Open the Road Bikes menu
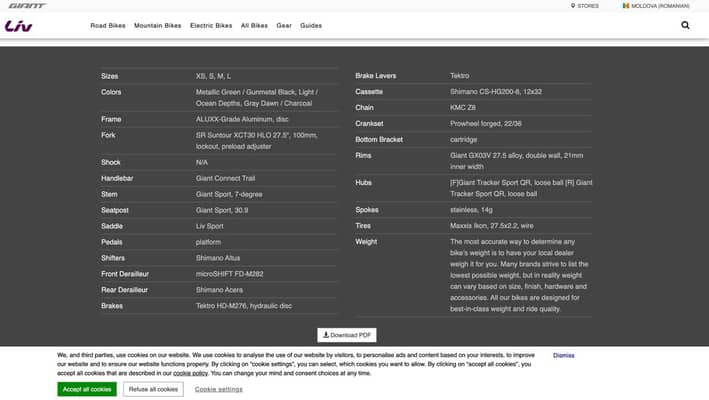Screen dimensions: 709x400 [108, 26]
